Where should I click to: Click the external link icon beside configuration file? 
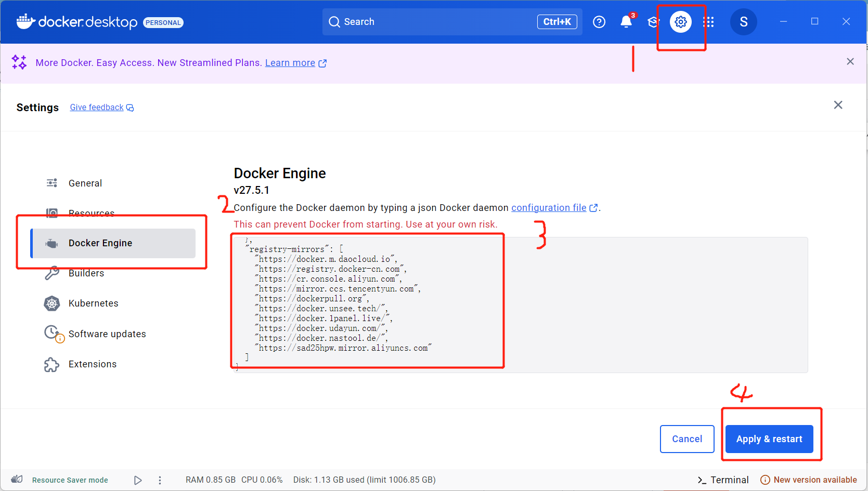tap(593, 208)
